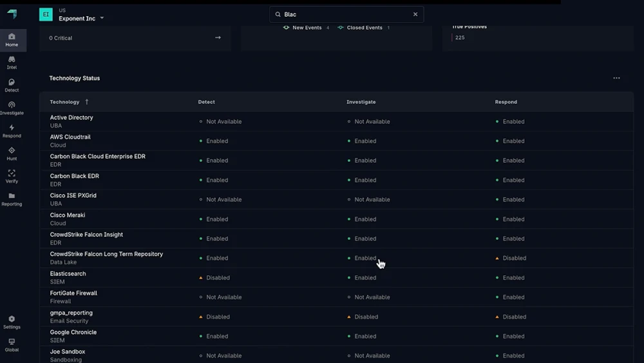The width and height of the screenshot is (644, 363).
Task: Click the arrow next to 0 Critical
Action: click(218, 38)
